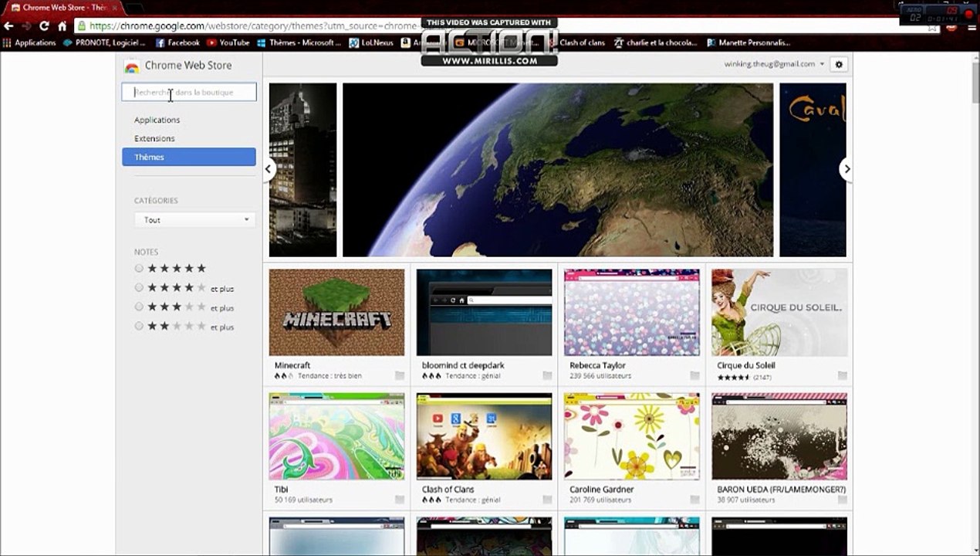The image size is (980, 556).
Task: Focus the store search field
Action: [x=189, y=92]
